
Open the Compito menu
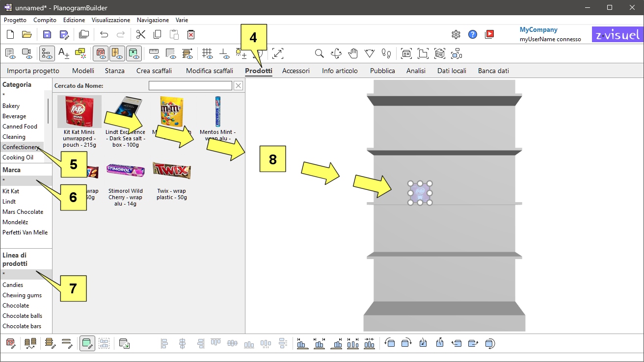coord(45,20)
